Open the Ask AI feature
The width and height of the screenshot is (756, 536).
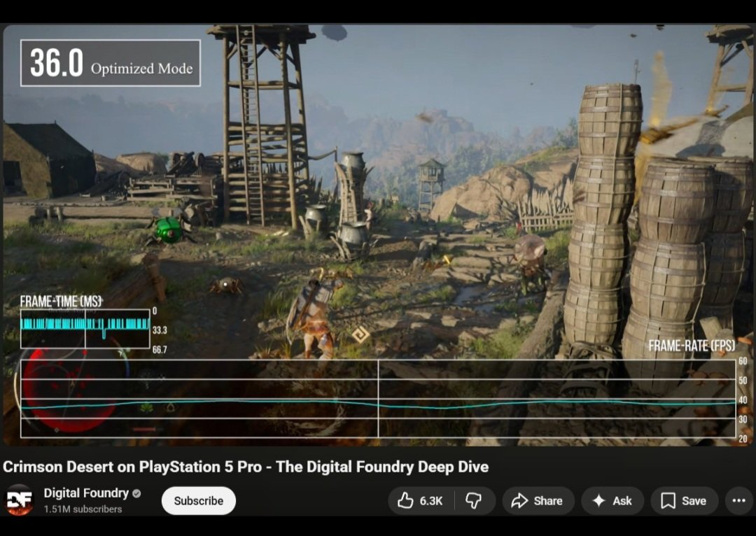click(x=612, y=501)
